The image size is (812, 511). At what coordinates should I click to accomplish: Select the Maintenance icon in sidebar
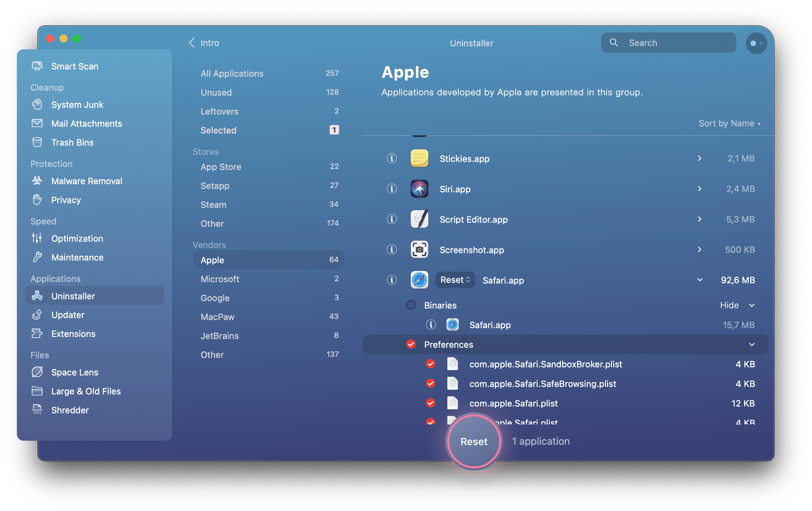click(x=37, y=257)
